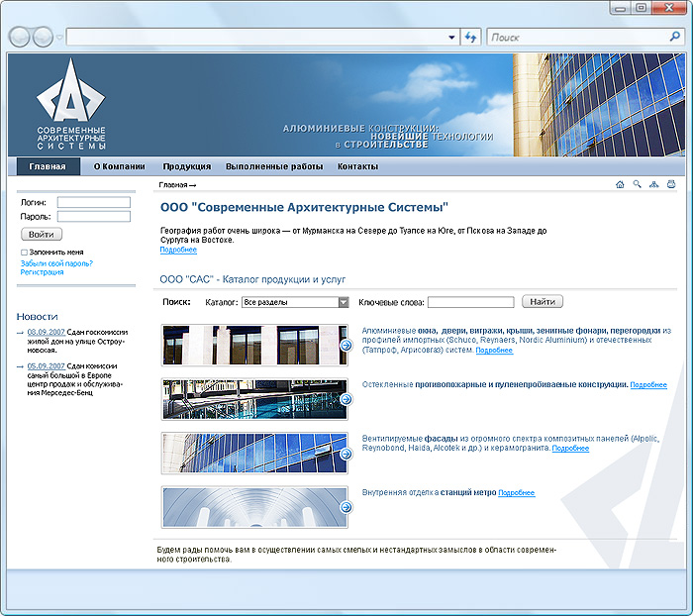Click the sitemap icon

653,184
